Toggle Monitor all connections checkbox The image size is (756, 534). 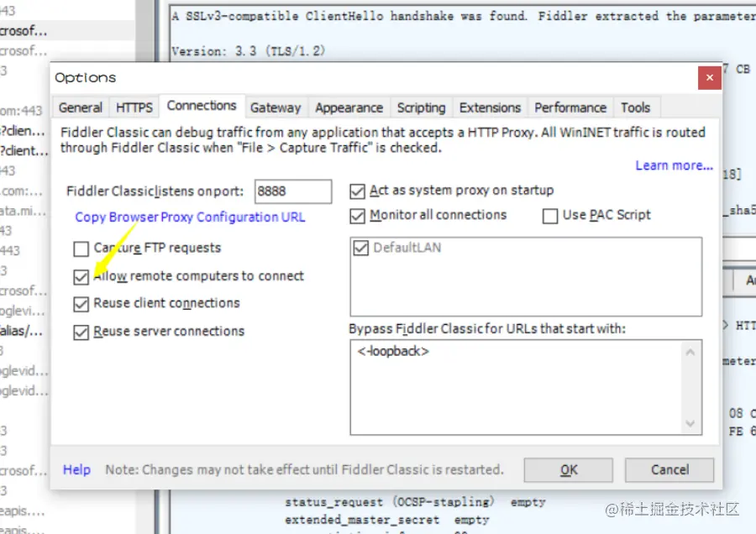coord(357,216)
